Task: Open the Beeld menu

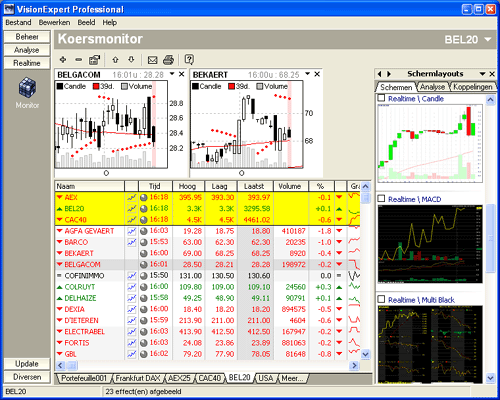Action: pos(86,22)
